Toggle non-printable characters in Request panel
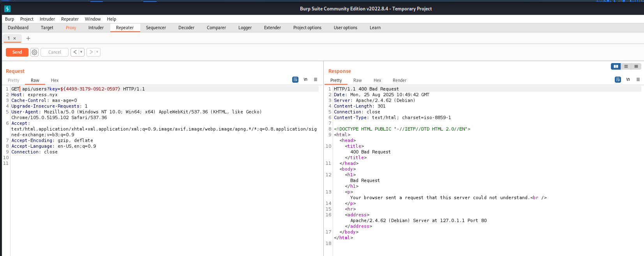This screenshot has height=256, width=644. pos(305,79)
